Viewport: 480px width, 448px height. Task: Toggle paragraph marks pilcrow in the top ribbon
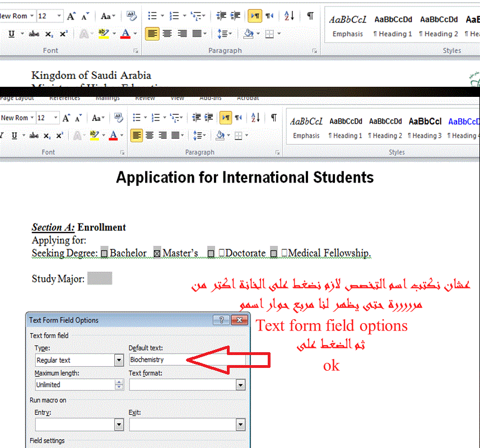[x=310, y=16]
